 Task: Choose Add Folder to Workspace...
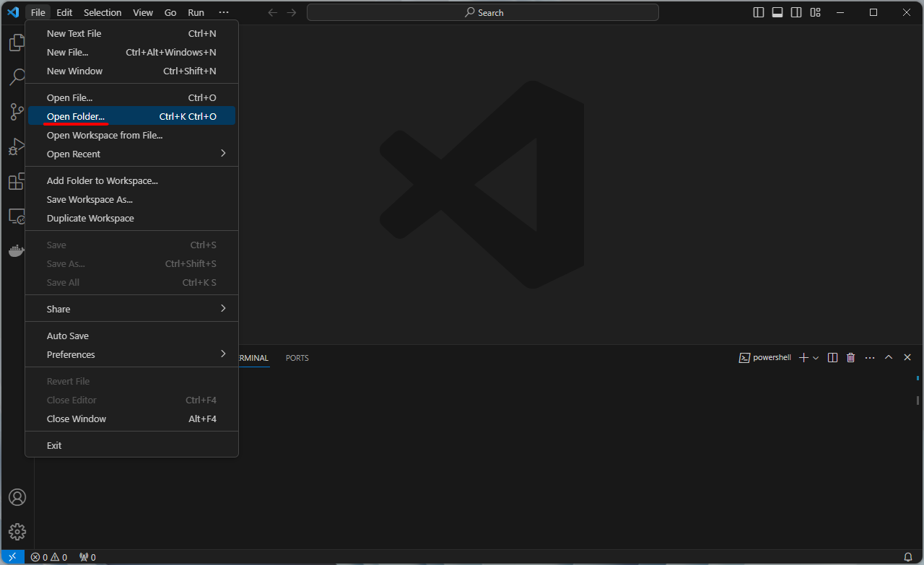coord(131,180)
